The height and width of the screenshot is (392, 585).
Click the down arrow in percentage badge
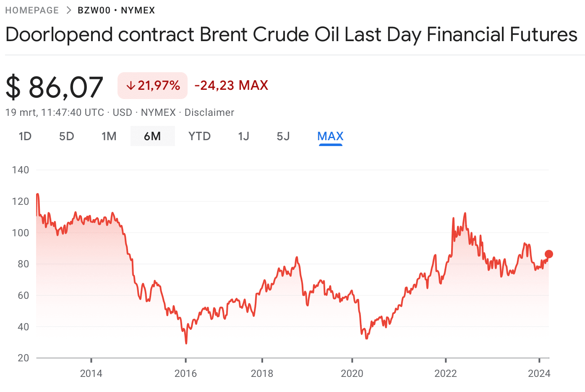131,86
